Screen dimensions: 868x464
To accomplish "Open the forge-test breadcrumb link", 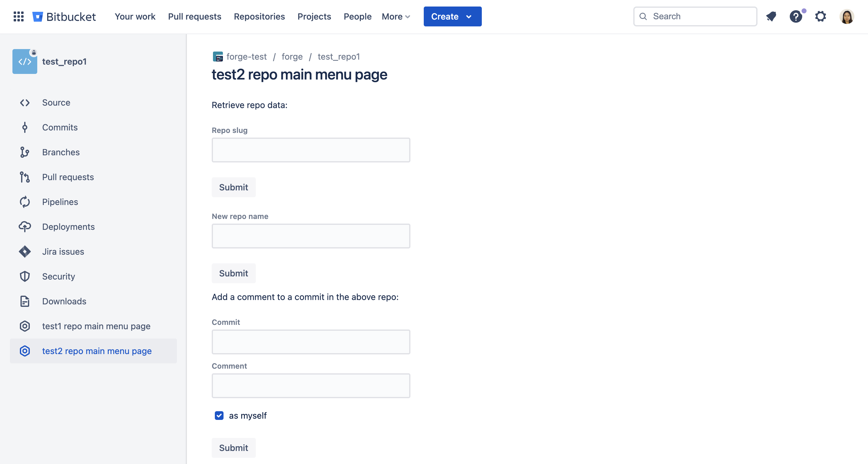I will [246, 56].
